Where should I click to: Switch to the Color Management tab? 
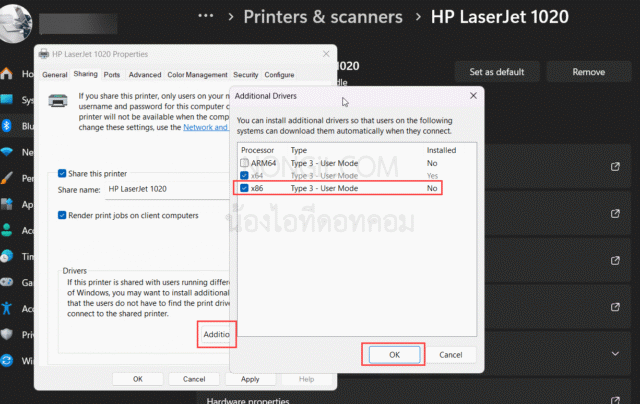click(198, 75)
